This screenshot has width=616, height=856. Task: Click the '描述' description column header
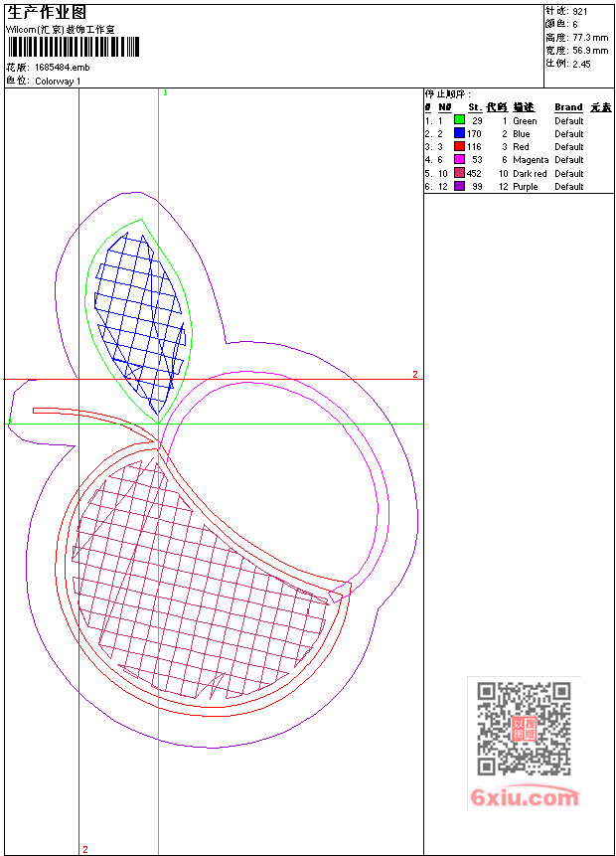click(x=524, y=107)
